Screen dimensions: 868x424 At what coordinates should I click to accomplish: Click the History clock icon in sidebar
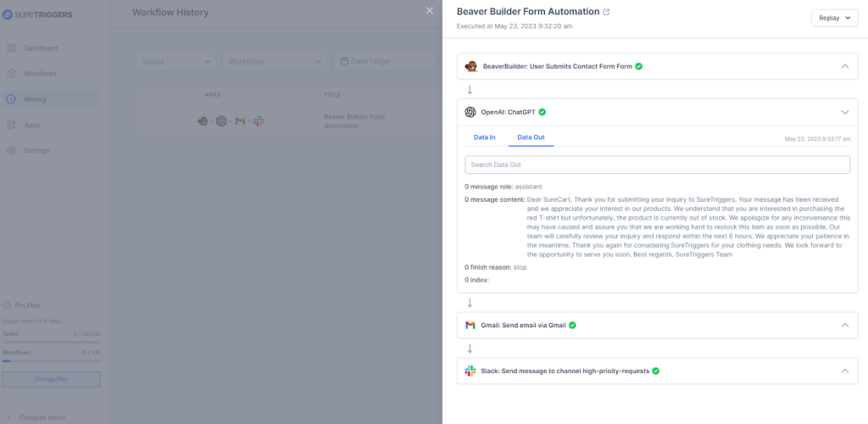(x=11, y=99)
